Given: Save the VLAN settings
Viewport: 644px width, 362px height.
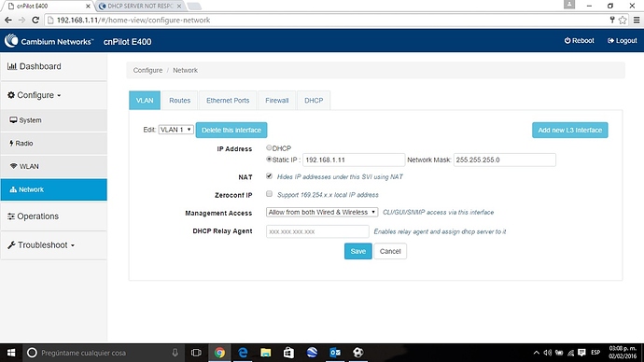Looking at the screenshot, I should click(358, 251).
